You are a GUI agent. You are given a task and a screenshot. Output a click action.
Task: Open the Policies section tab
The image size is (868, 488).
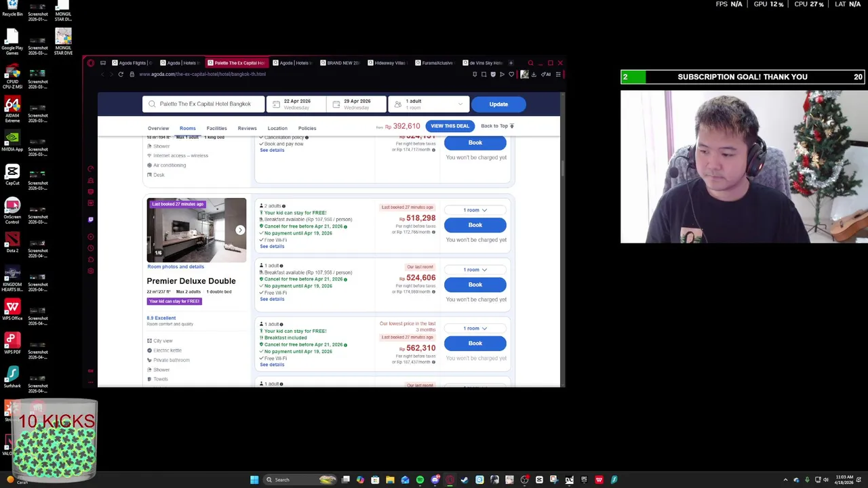pyautogui.click(x=307, y=128)
